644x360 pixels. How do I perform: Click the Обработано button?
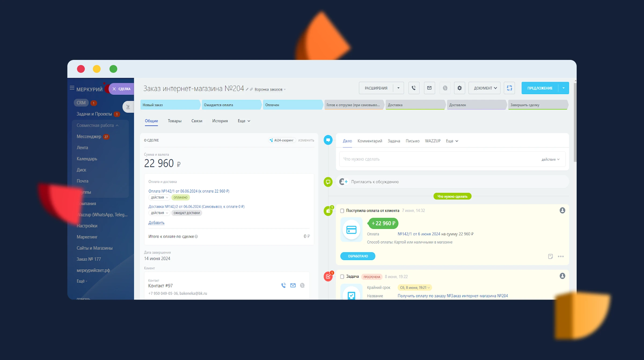[358, 256]
